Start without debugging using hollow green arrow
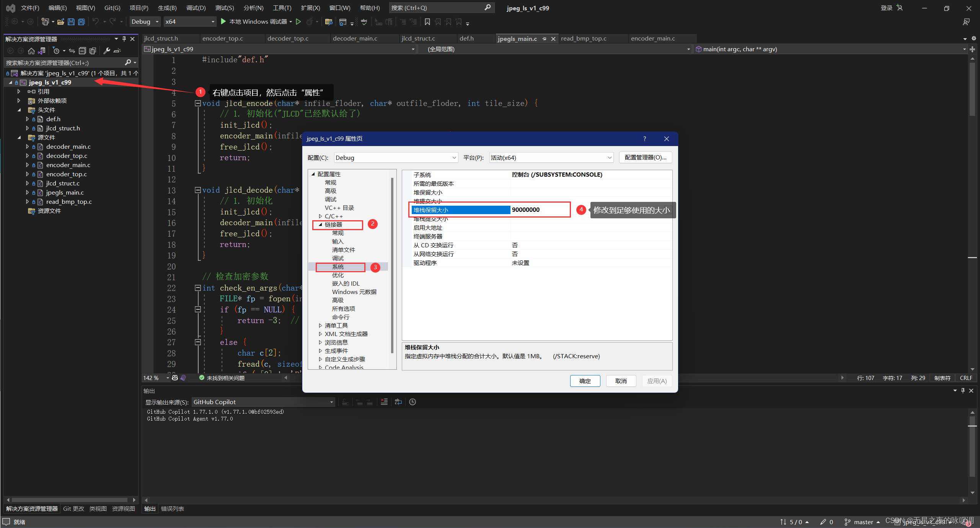This screenshot has width=980, height=528. tap(298, 22)
